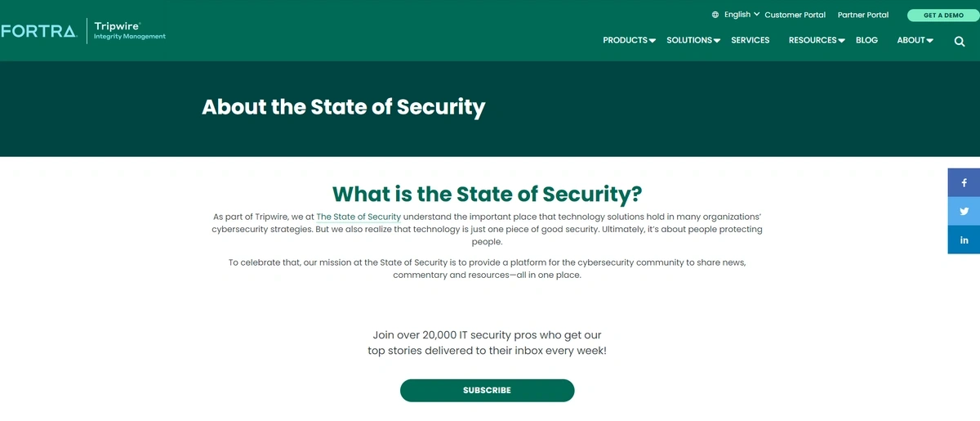980x421 pixels.
Task: Open the English language selector
Action: pos(742,15)
